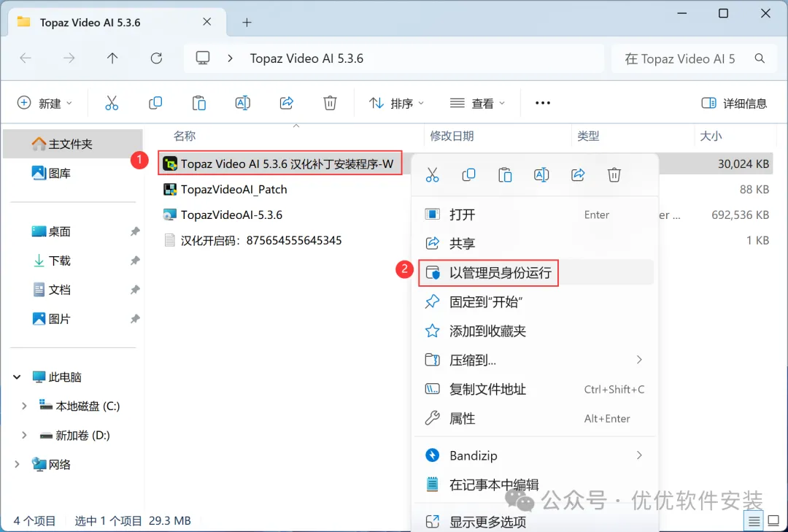Open the 新建 (New) dropdown

click(x=45, y=103)
